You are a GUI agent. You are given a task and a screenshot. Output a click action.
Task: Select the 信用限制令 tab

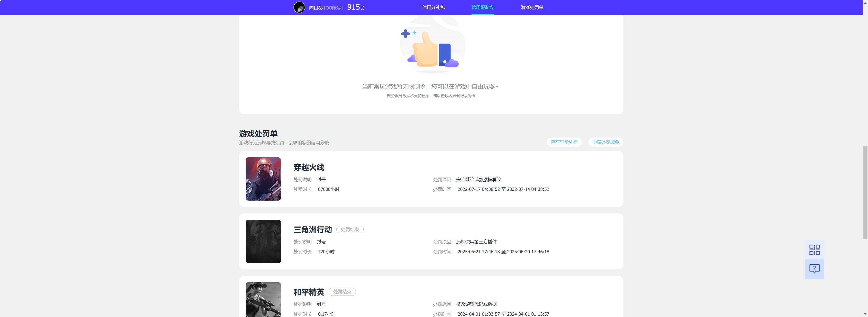(483, 7)
